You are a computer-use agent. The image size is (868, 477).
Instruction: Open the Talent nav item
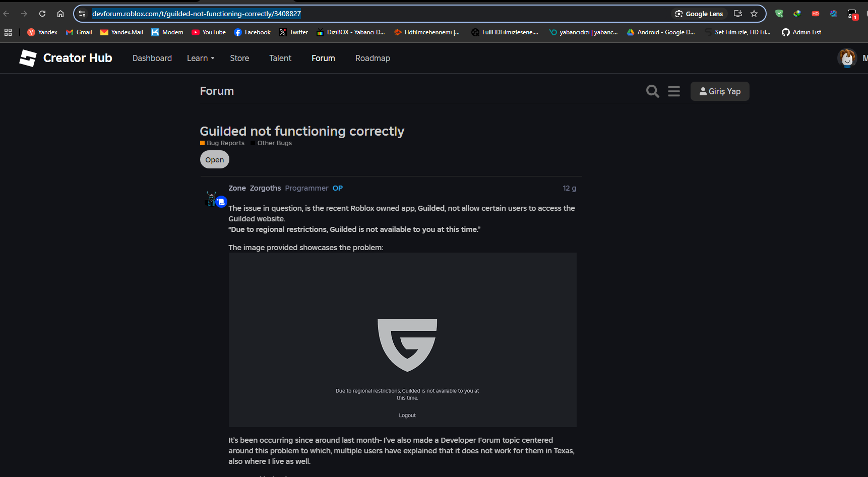(280, 58)
